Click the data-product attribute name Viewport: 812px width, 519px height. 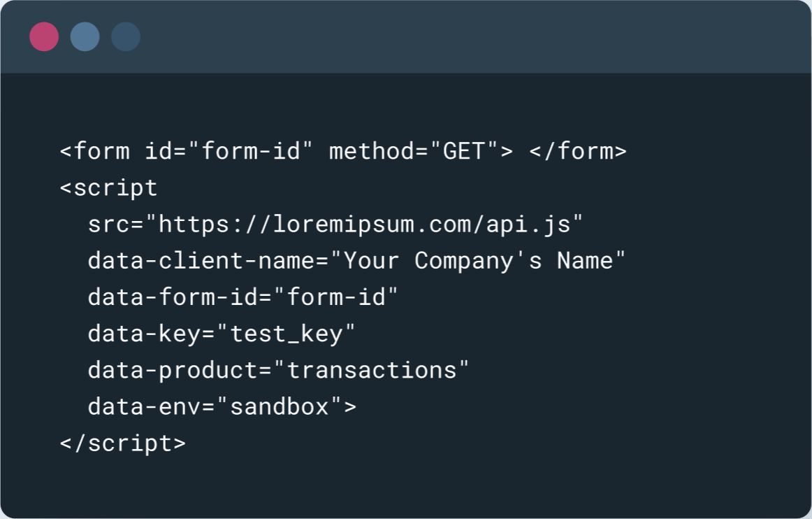[172, 370]
